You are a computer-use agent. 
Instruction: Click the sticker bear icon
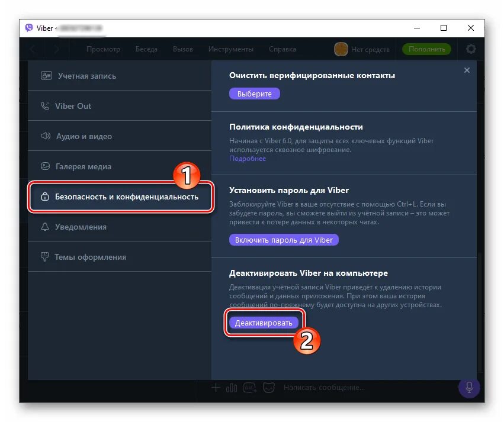pos(269,388)
